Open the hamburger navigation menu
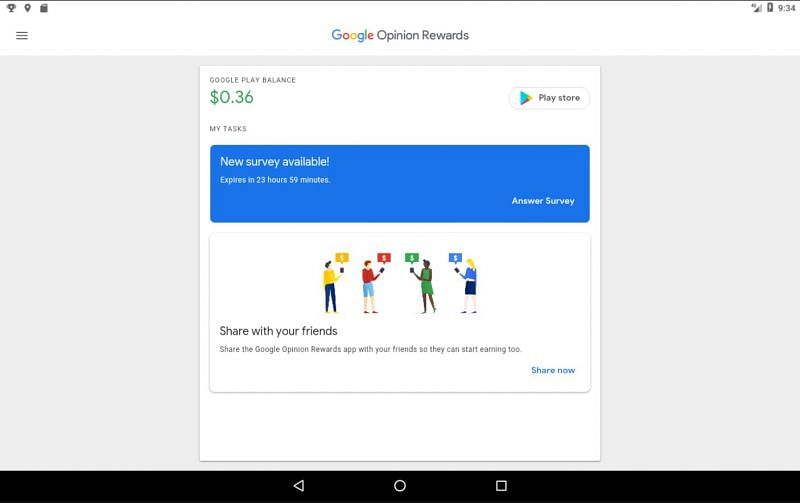Screen dimensions: 800x503 pos(22,36)
